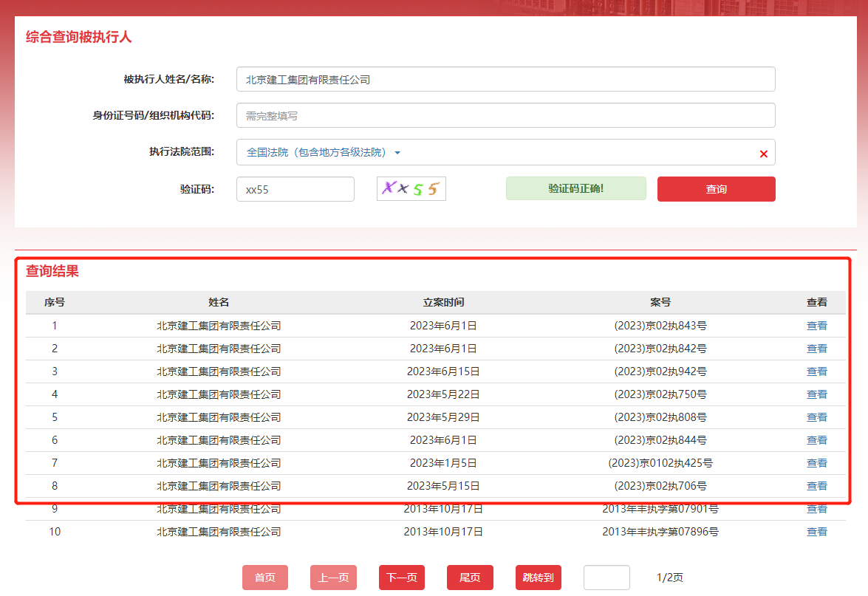868x596 pixels.
Task: Click the 1/2页 page indicator
Action: (670, 578)
